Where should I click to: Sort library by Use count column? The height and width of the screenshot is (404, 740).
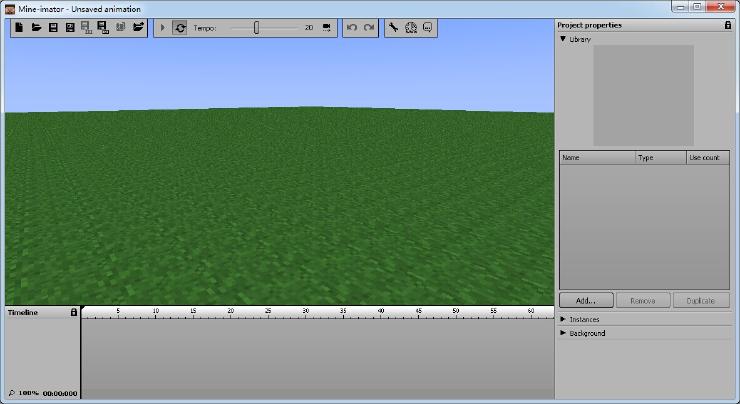coord(708,158)
